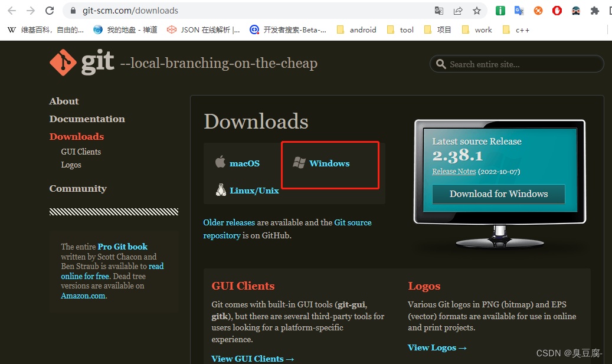Screen dimensions: 612x364
Task: Open the masked-face extension icon
Action: [x=575, y=11]
